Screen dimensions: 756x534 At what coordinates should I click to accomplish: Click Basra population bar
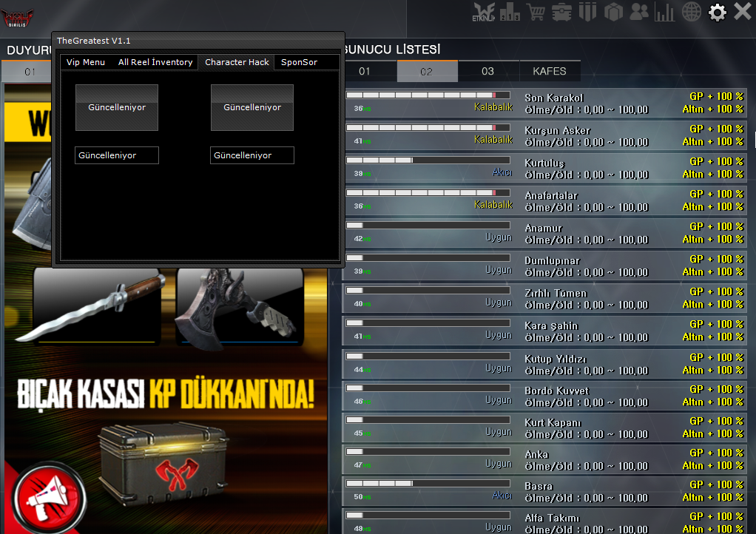pyautogui.click(x=428, y=484)
